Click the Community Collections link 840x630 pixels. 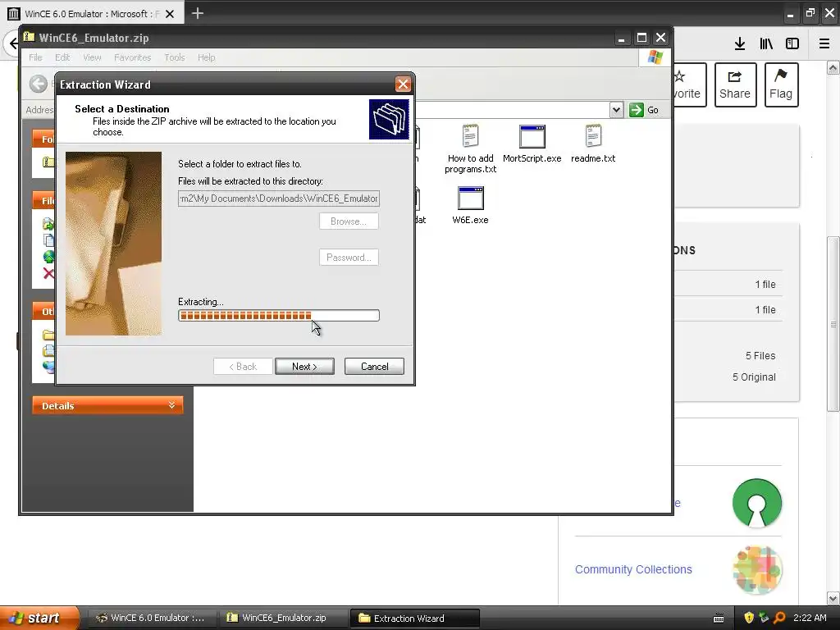[x=633, y=569]
